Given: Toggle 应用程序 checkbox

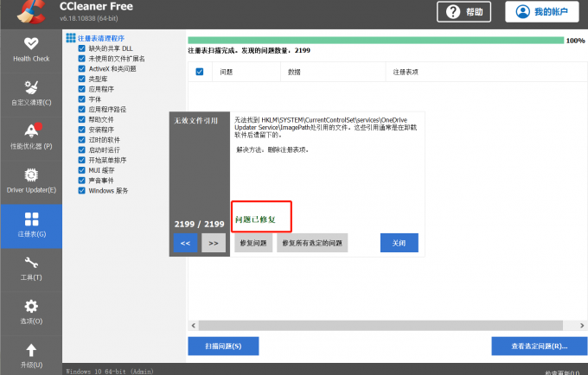Looking at the screenshot, I should click(81, 89).
